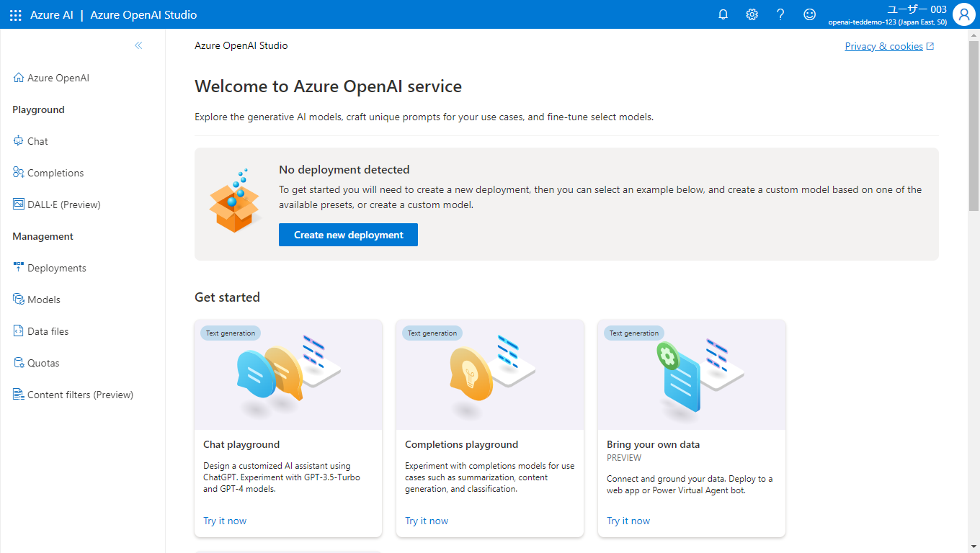Click the openai-teddemo-123 resource label
Viewport: 980px width, 553px height.
888,22
